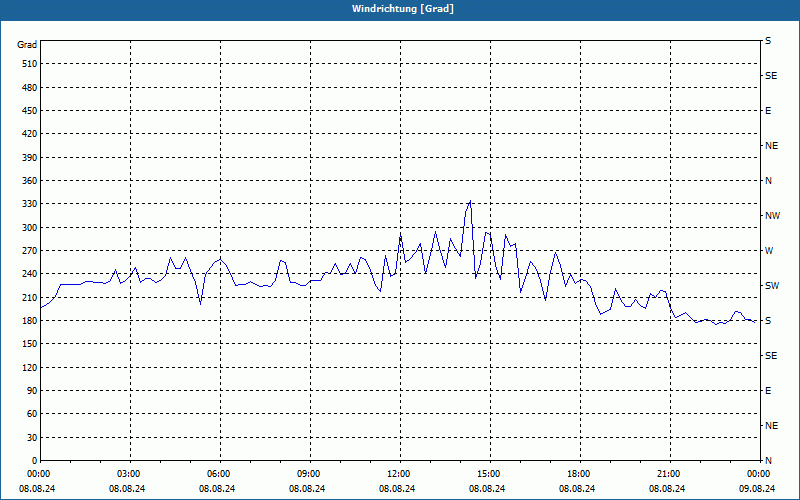The image size is (800, 500).
Task: Select the 120 degree axis label
Action: (x=30, y=368)
